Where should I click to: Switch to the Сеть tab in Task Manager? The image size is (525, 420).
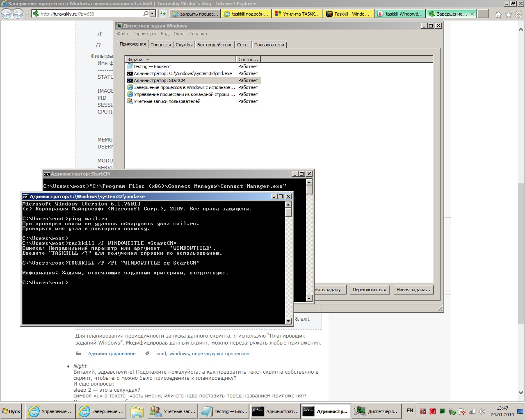(242, 45)
